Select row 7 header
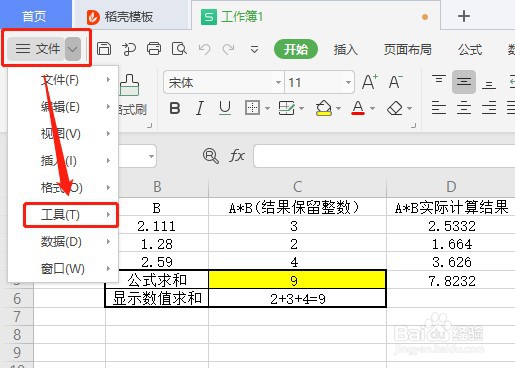 tap(17, 317)
